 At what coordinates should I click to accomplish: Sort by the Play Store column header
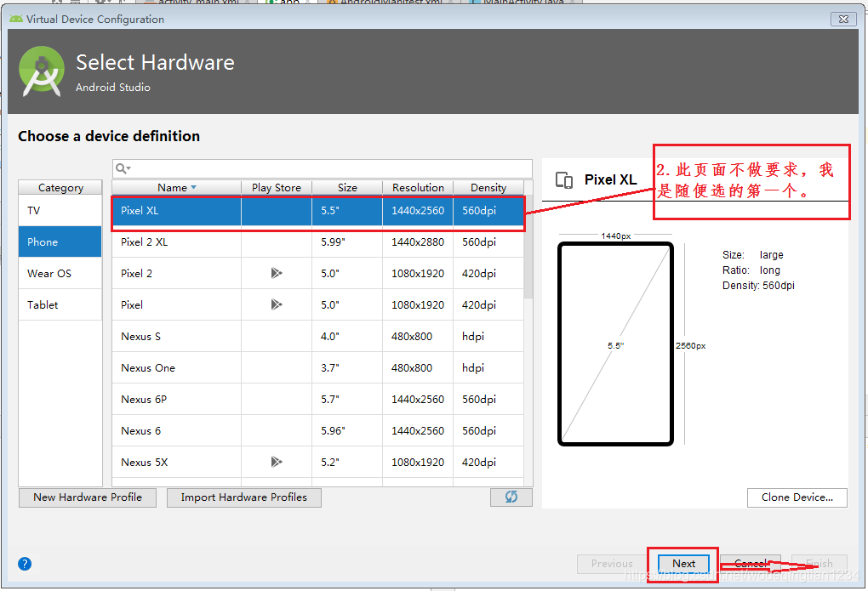(x=277, y=188)
